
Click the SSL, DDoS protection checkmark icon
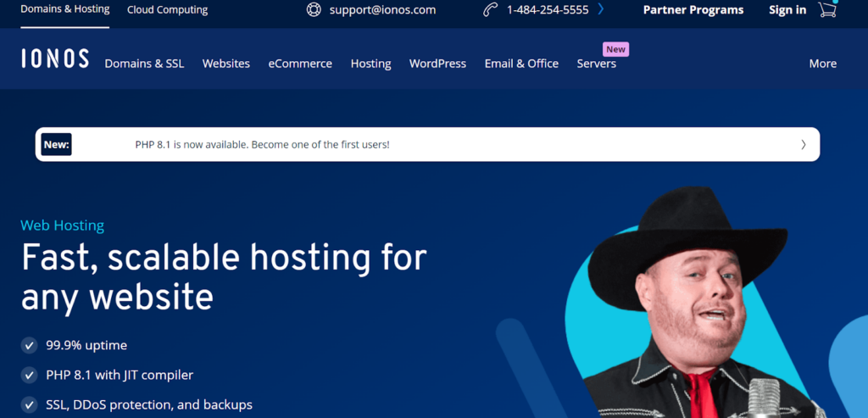click(x=29, y=404)
